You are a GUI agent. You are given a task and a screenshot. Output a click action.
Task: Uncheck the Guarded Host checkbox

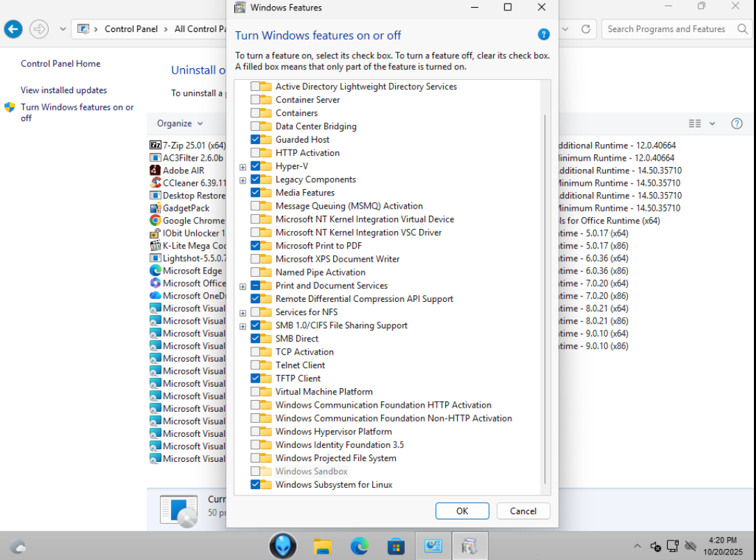255,139
